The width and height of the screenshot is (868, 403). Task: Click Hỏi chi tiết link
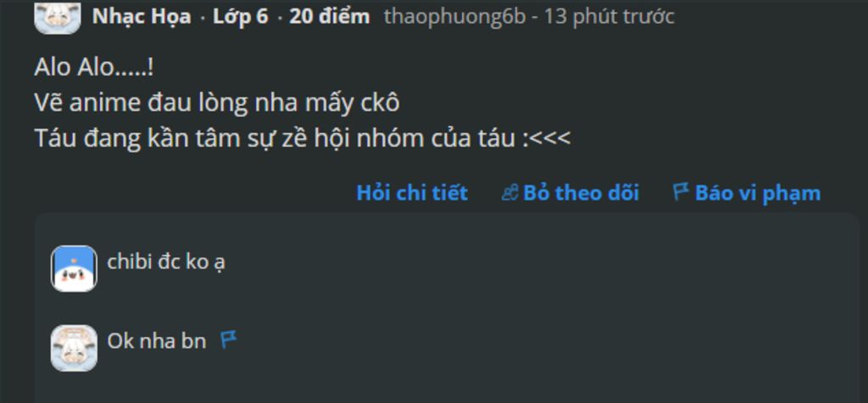click(412, 193)
